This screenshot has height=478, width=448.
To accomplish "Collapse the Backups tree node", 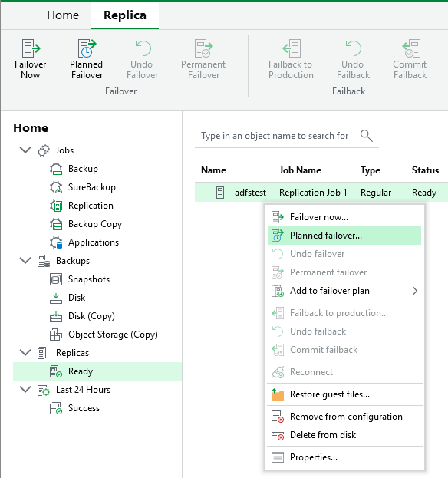I will pos(25,261).
